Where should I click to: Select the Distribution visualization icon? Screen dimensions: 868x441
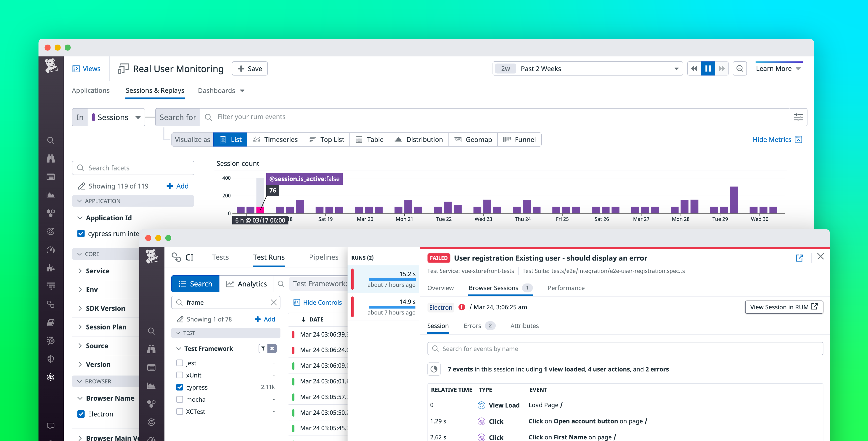pos(398,139)
